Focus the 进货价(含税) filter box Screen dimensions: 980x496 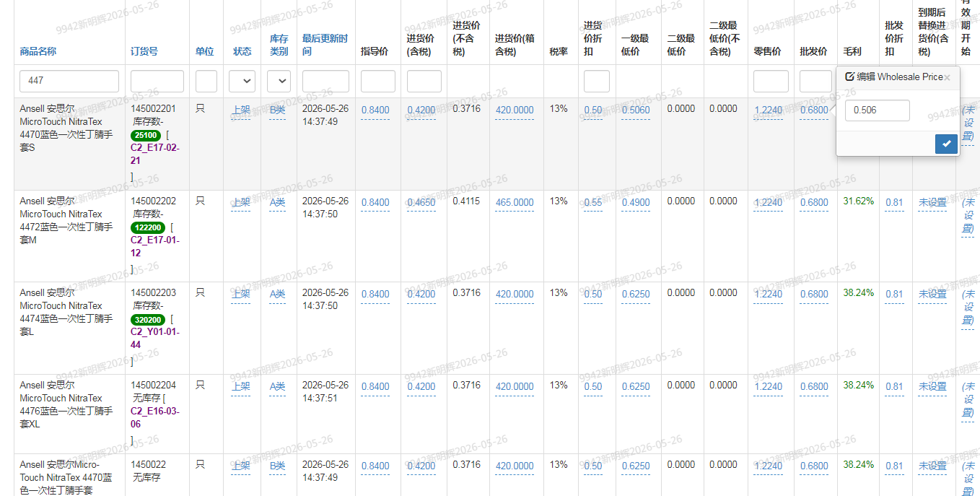pyautogui.click(x=424, y=81)
